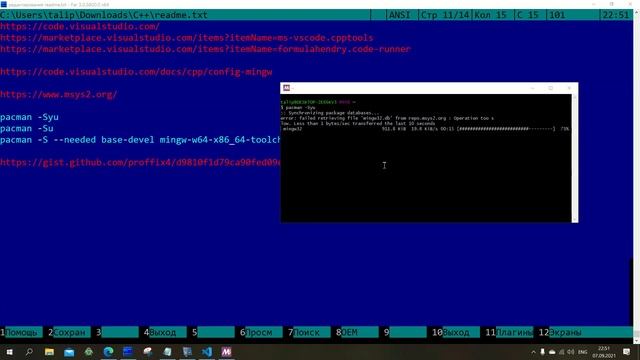Open the notification center icon
The width and height of the screenshot is (640, 360).
[627, 352]
